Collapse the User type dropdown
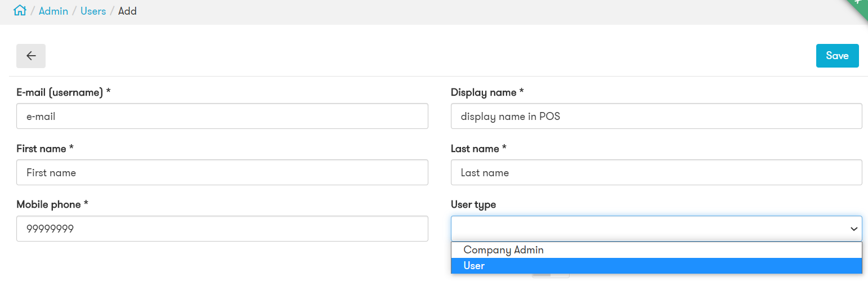The width and height of the screenshot is (868, 308). [x=656, y=229]
